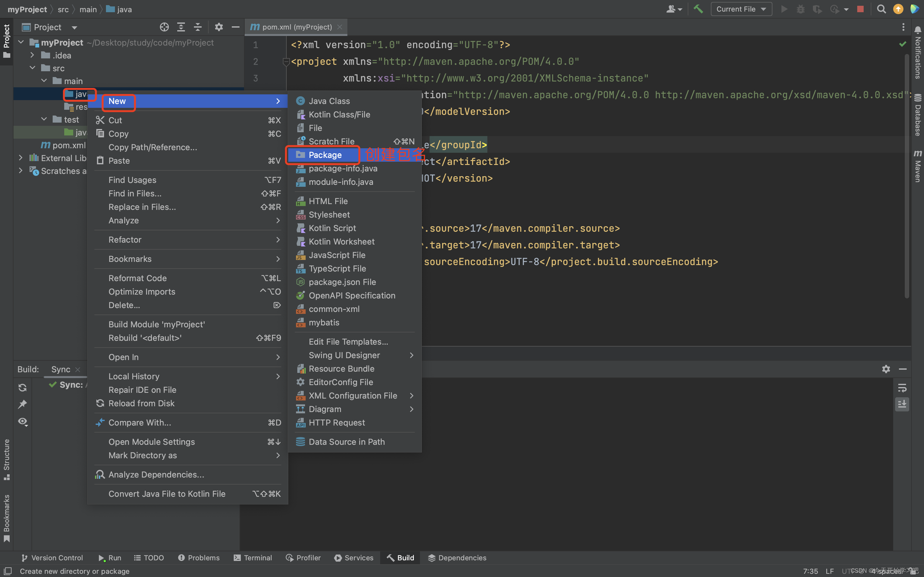Click the Expand All icon in Project panel
Image resolution: width=924 pixels, height=577 pixels.
point(181,27)
